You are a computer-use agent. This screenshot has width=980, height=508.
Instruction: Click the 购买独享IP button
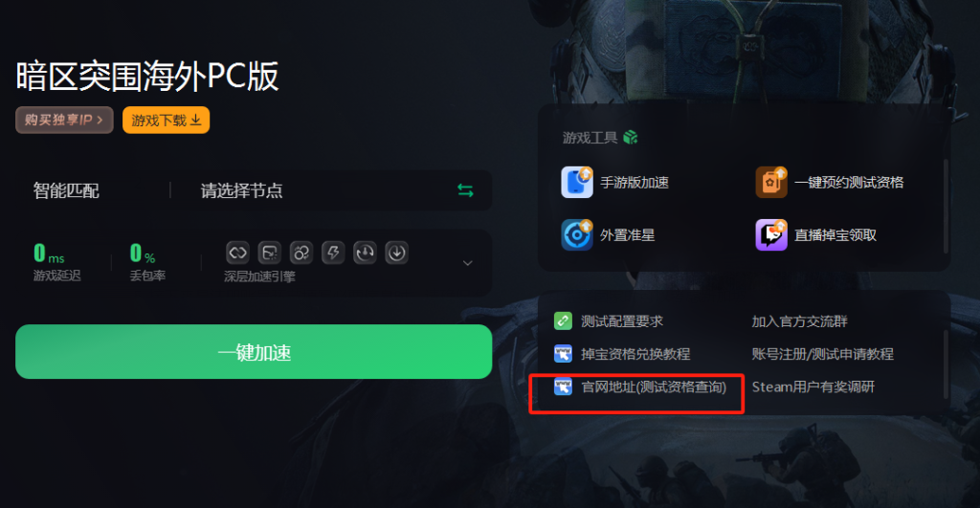[64, 120]
